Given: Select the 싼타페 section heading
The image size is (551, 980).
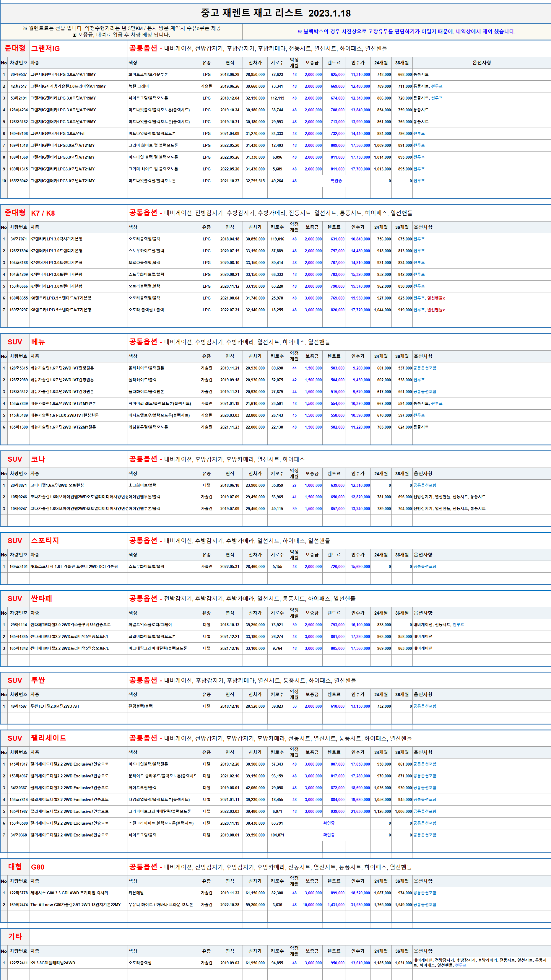Looking at the screenshot, I should pos(41,598).
